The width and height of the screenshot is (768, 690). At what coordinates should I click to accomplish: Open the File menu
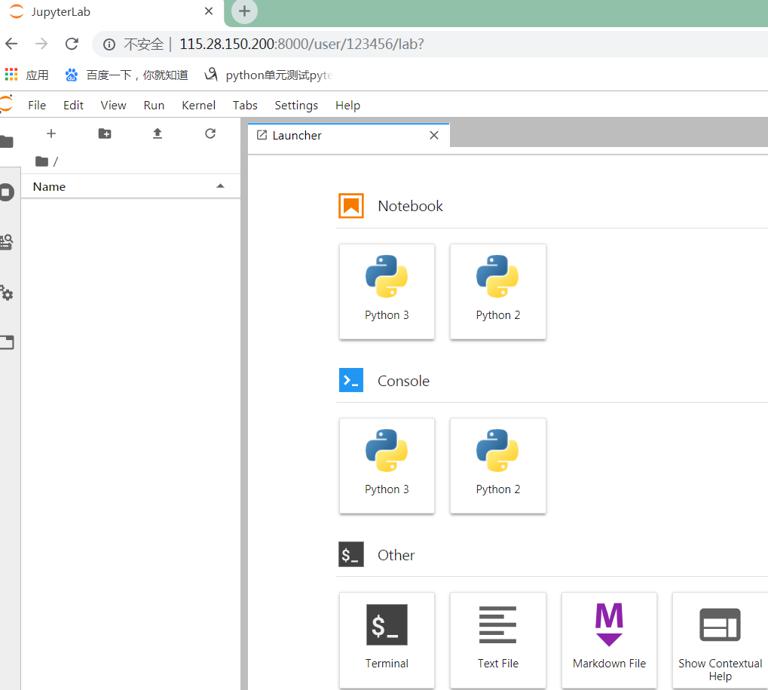pos(37,105)
